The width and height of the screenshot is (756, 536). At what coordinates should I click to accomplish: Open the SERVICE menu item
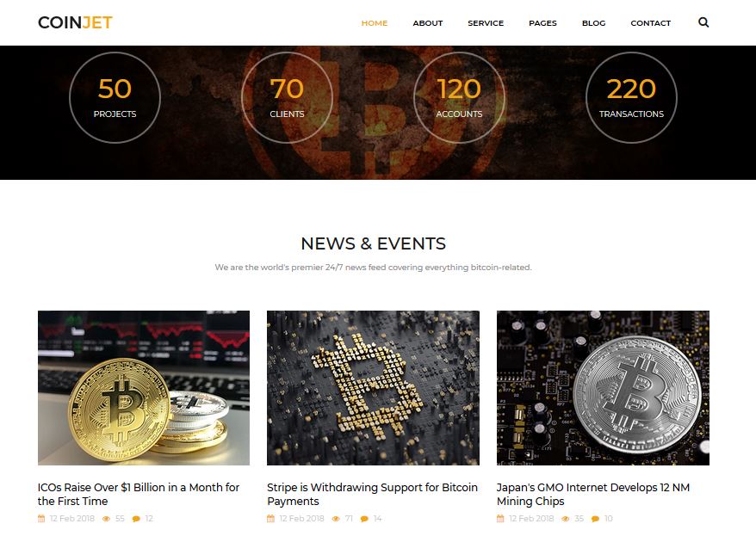[486, 23]
